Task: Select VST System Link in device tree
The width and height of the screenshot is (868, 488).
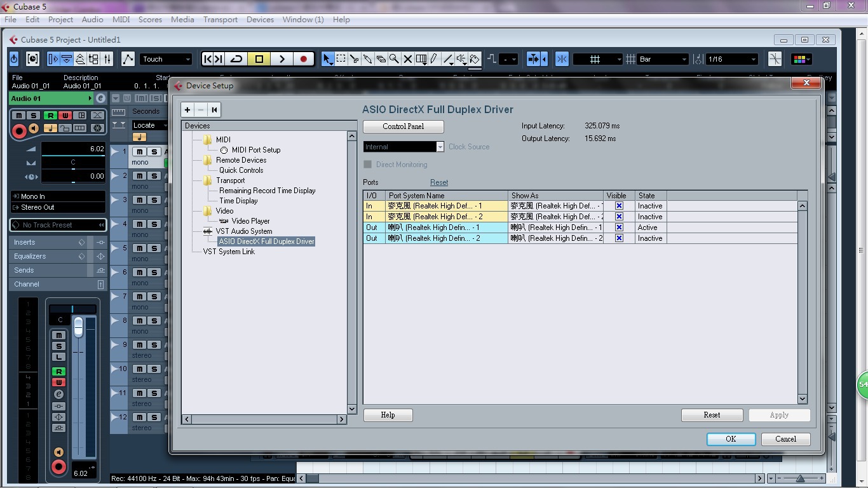Action: pos(229,252)
